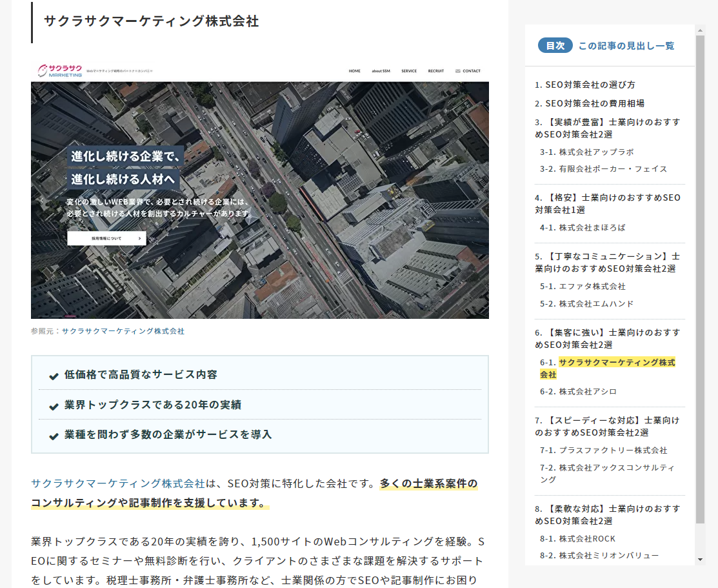Viewport: 718px width, 588px height.
Task: Jump to section 6 【集客に強い】 in contents
Action: (x=607, y=339)
